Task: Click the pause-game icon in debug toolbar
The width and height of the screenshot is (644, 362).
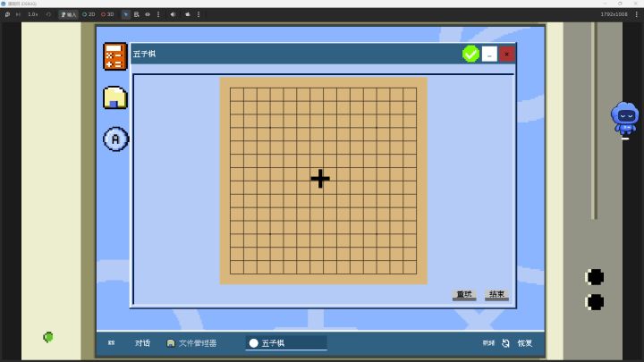Action: point(7,14)
